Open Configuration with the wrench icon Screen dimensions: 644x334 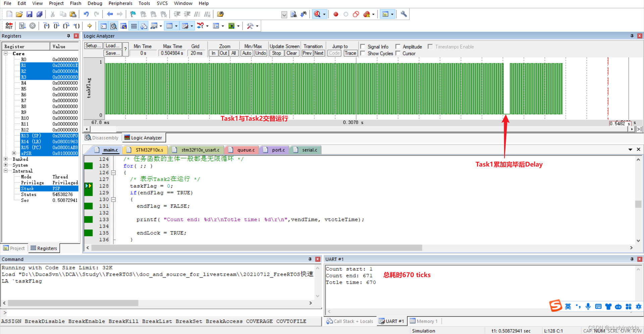(404, 14)
